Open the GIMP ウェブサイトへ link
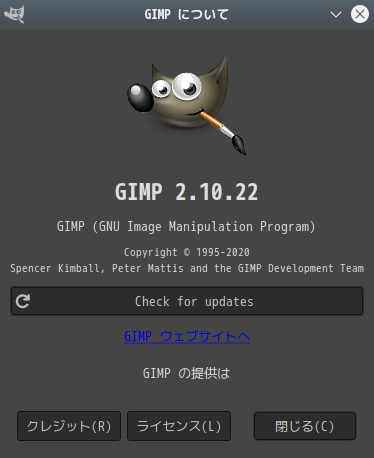This screenshot has width=374, height=458. (187, 336)
